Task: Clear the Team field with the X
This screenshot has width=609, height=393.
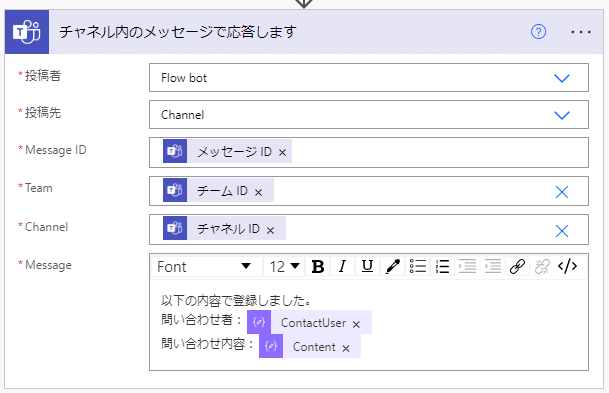Action: pos(562,192)
